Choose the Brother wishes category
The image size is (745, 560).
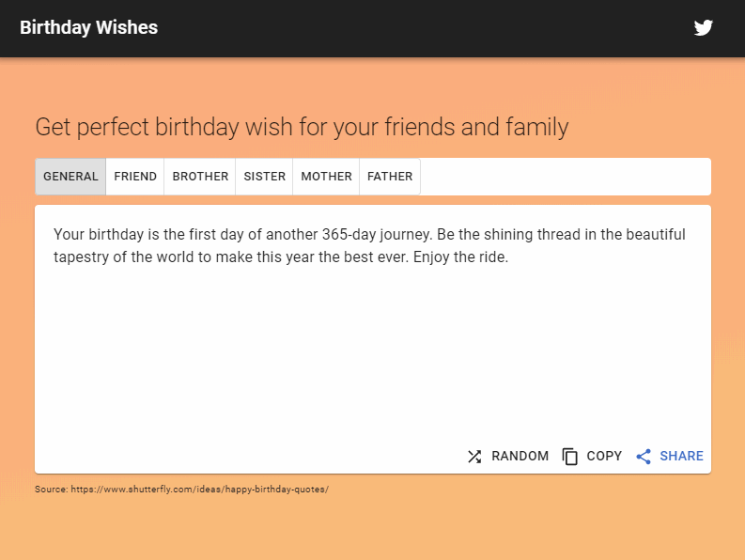point(200,177)
